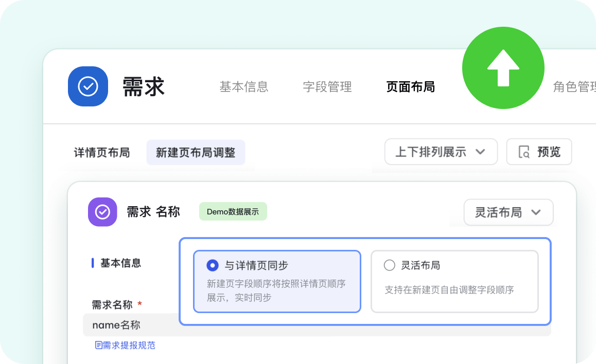Image resolution: width=596 pixels, height=364 pixels.
Task: Click the chevron arrow on 上下排列展示
Action: click(480, 152)
